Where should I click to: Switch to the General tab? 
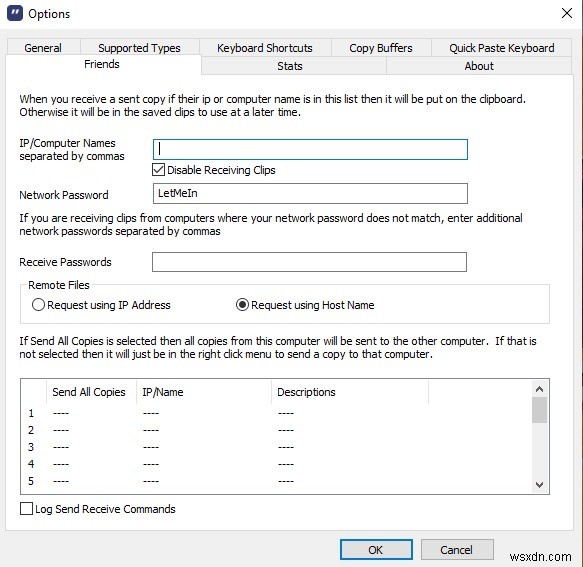(43, 48)
